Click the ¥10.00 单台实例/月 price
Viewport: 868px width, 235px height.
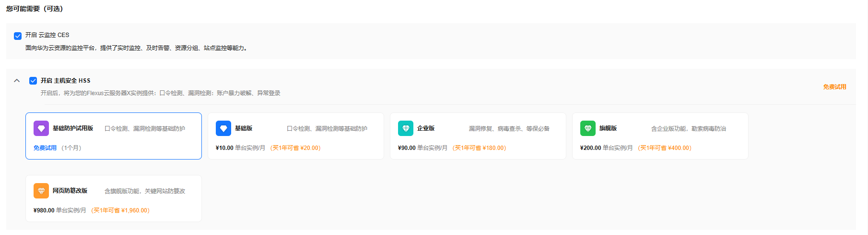click(240, 148)
